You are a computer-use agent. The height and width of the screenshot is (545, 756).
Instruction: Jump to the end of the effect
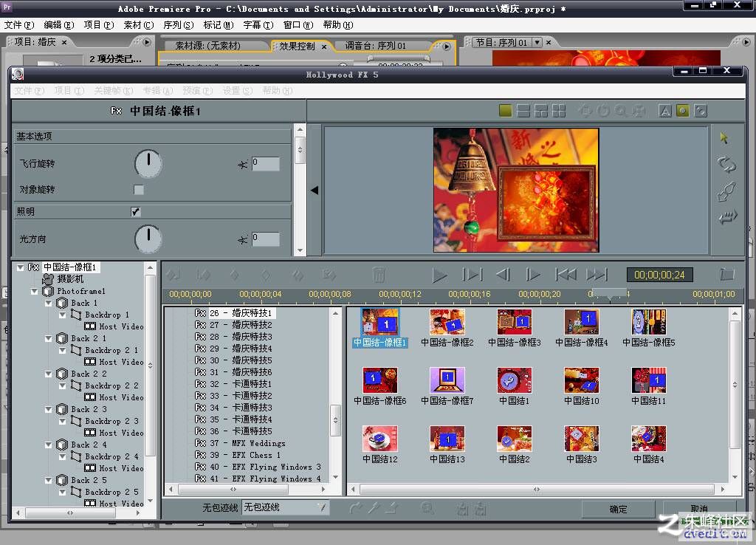(x=597, y=275)
